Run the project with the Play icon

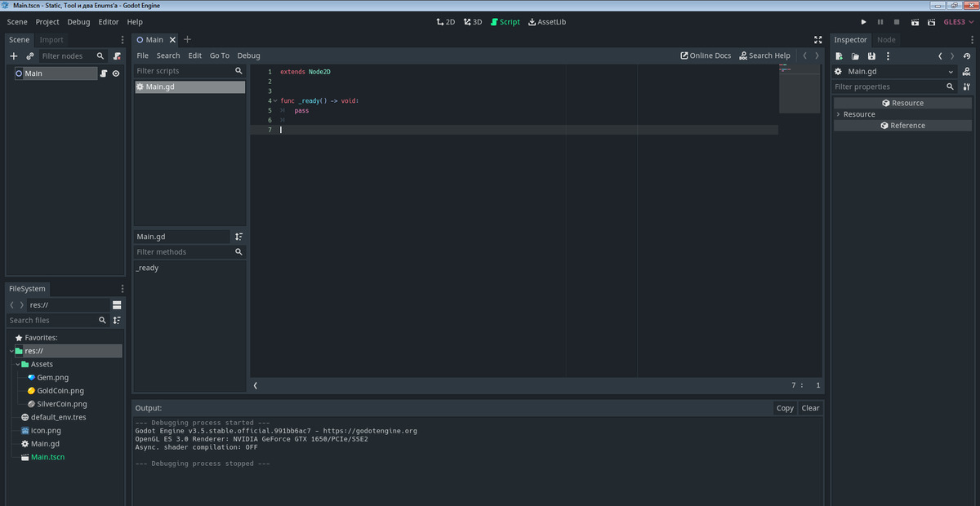[863, 22]
